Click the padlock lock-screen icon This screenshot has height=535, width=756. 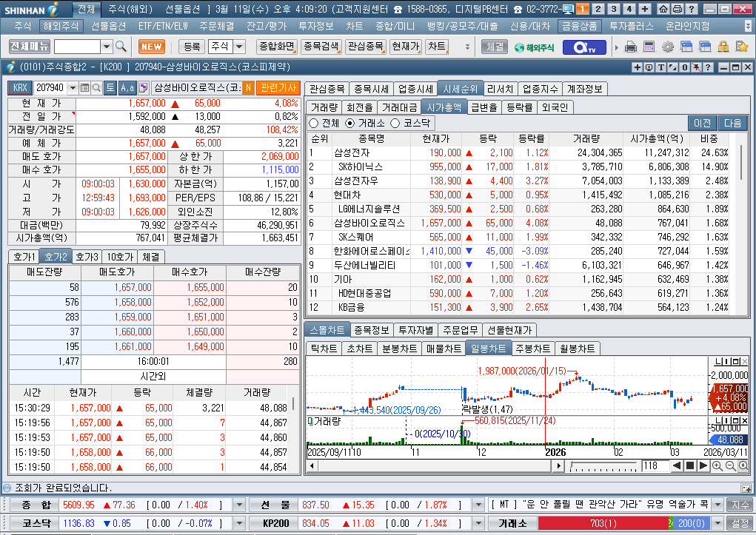click(x=723, y=47)
